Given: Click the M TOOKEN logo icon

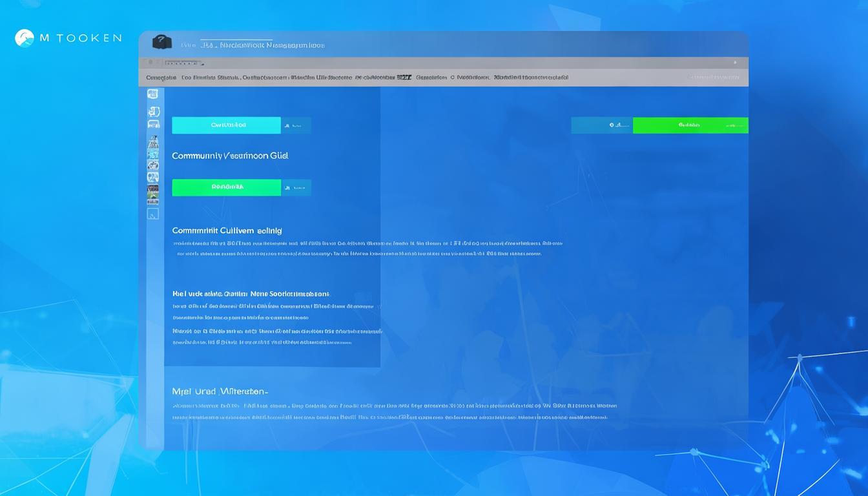Looking at the screenshot, I should (x=24, y=38).
